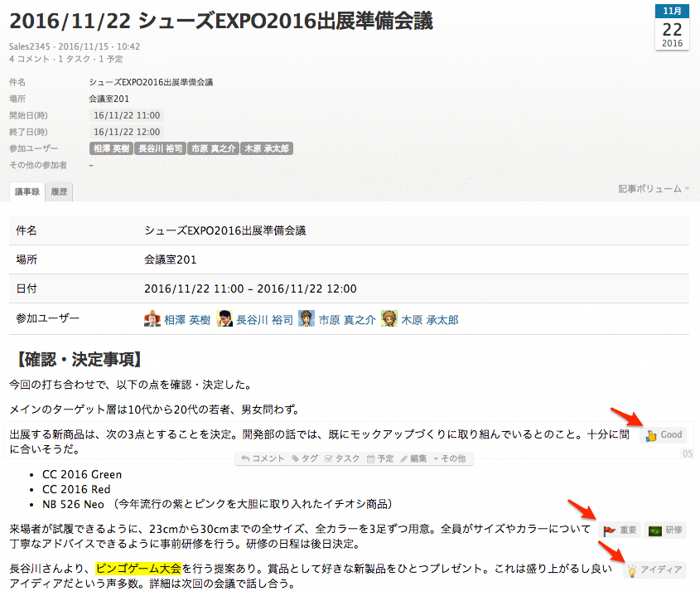Click タグ in the paragraph toolbar
700x596 pixels.
[x=305, y=459]
